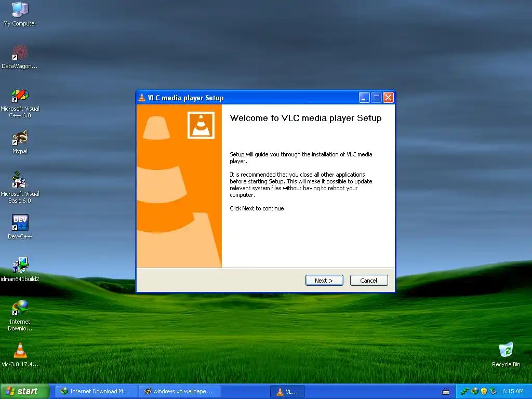Select the DataWagon desktop shortcut
The height and width of the screenshot is (399, 532).
(x=20, y=57)
